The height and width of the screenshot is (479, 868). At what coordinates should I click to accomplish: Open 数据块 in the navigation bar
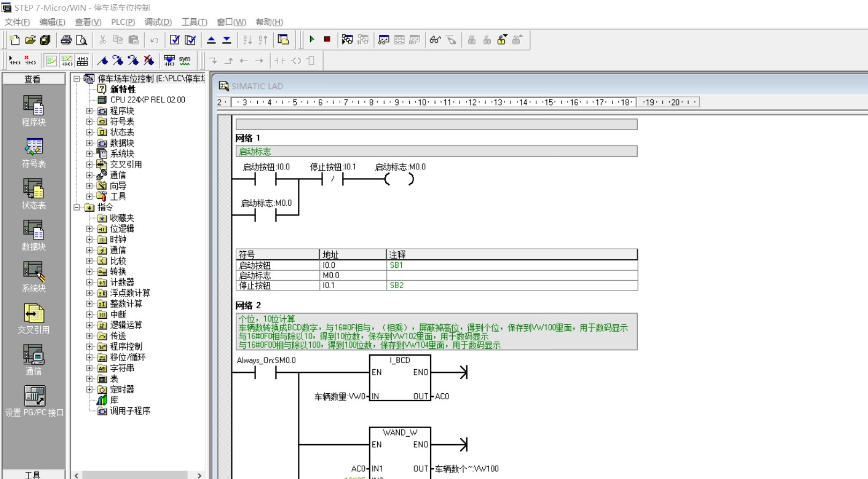coord(33,235)
